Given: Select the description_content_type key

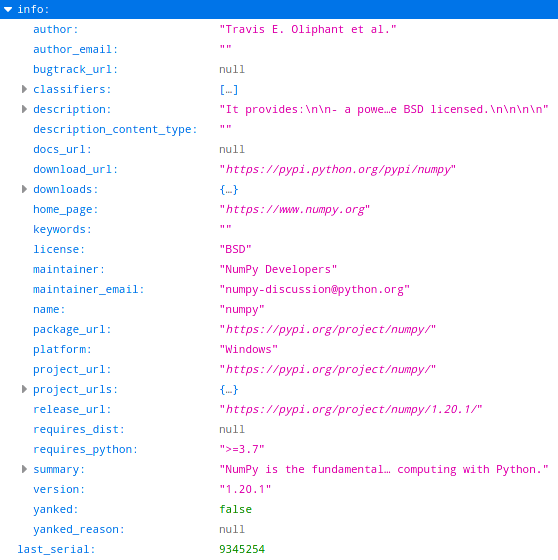Looking at the screenshot, I should 115,129.
